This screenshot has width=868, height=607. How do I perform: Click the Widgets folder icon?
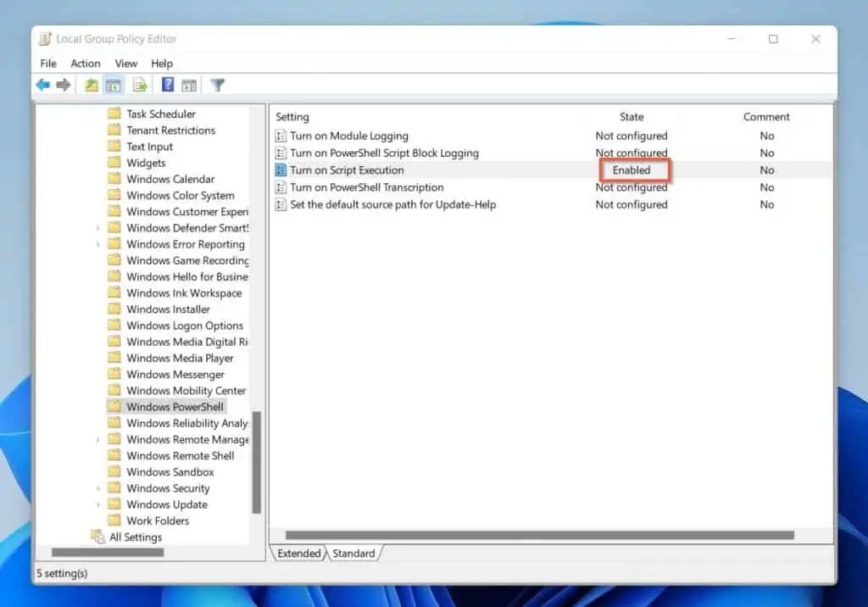click(114, 162)
